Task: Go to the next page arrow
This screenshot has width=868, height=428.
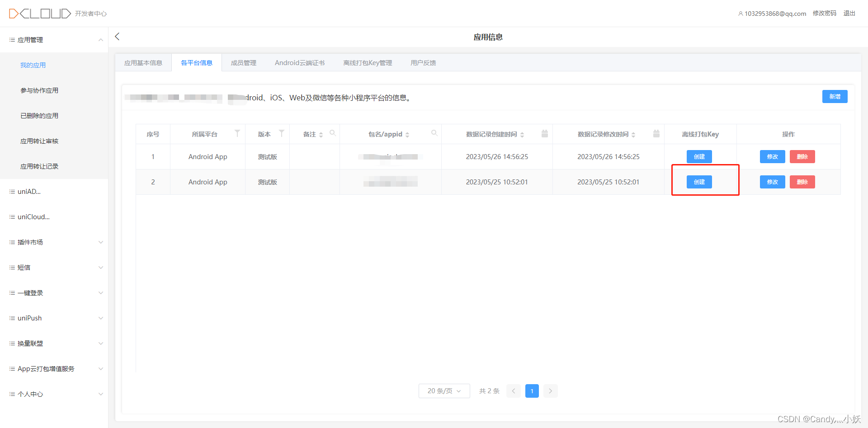Action: 550,391
